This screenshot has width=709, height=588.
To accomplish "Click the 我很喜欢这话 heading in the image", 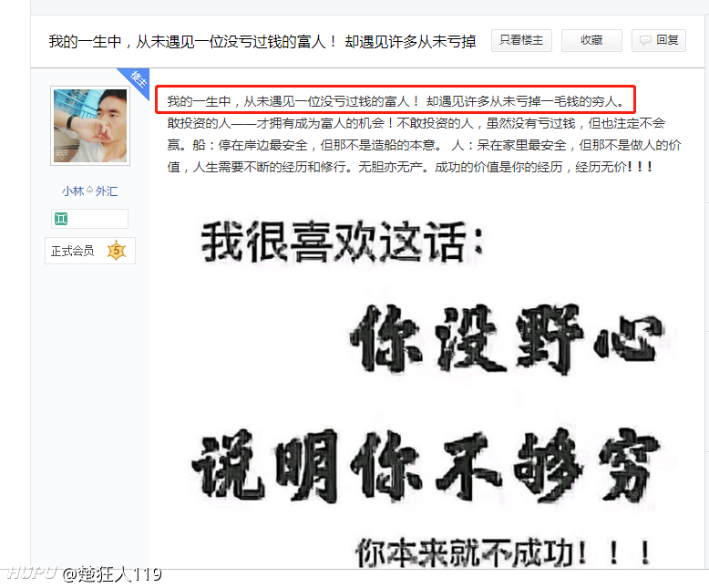I will coord(343,242).
